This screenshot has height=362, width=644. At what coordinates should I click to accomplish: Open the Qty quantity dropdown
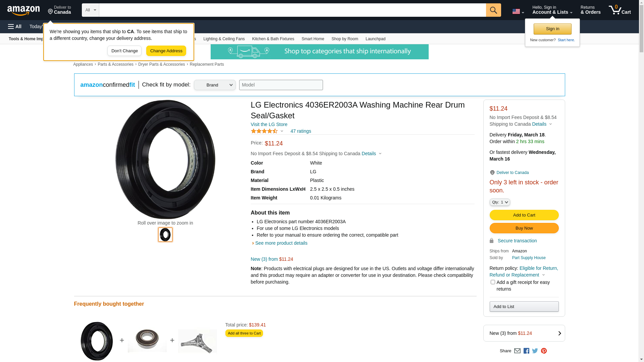point(500,202)
